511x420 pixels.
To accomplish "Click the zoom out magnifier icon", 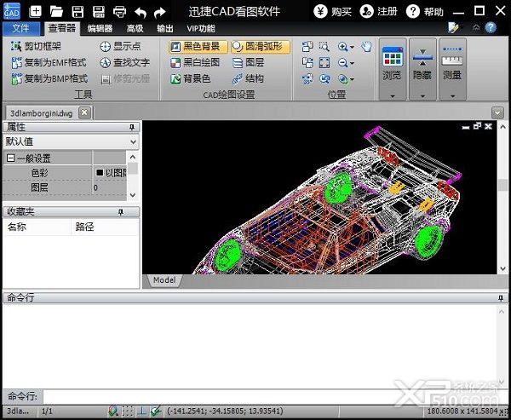I will (343, 62).
